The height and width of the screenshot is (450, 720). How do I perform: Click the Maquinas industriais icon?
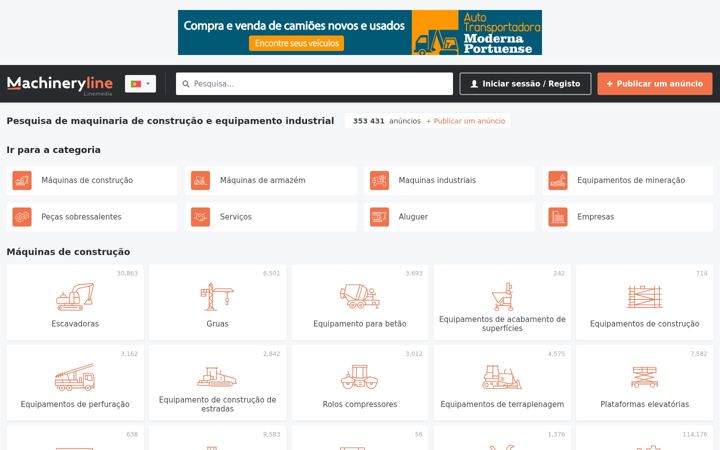point(379,180)
